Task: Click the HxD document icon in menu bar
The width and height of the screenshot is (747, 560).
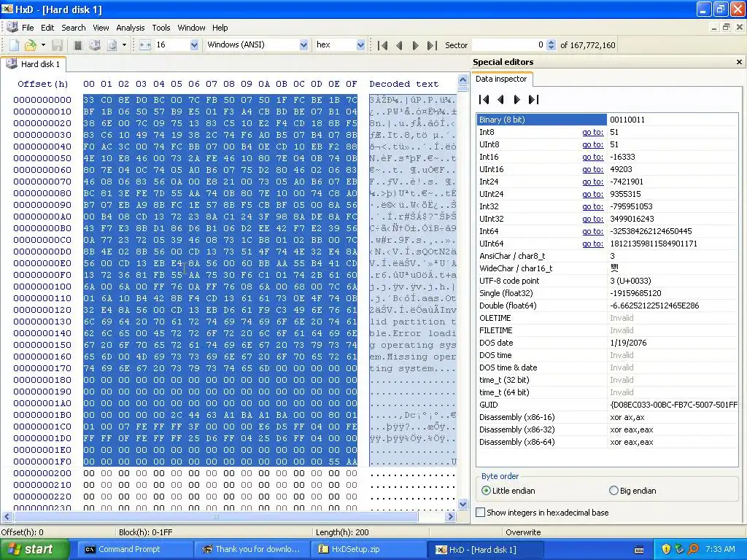Action: point(12,27)
